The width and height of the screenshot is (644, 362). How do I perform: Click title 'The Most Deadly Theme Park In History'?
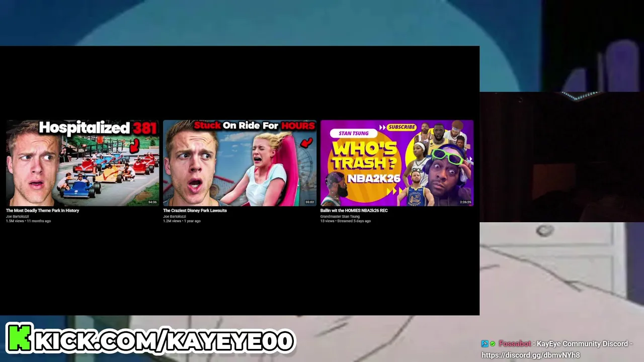tap(42, 211)
